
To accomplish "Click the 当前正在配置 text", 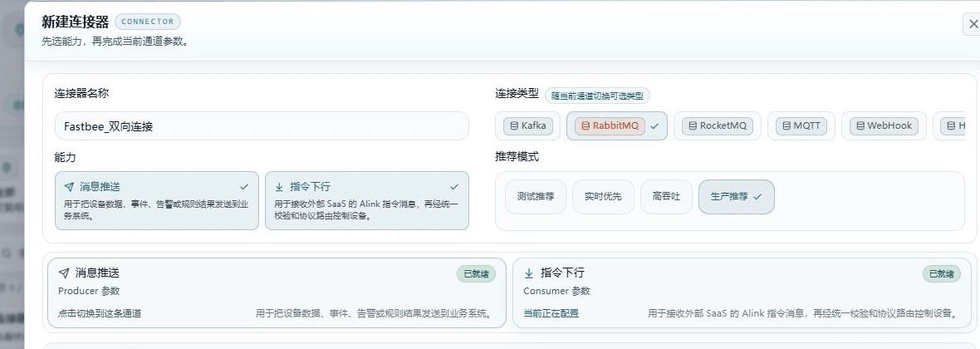I will pyautogui.click(x=551, y=314).
